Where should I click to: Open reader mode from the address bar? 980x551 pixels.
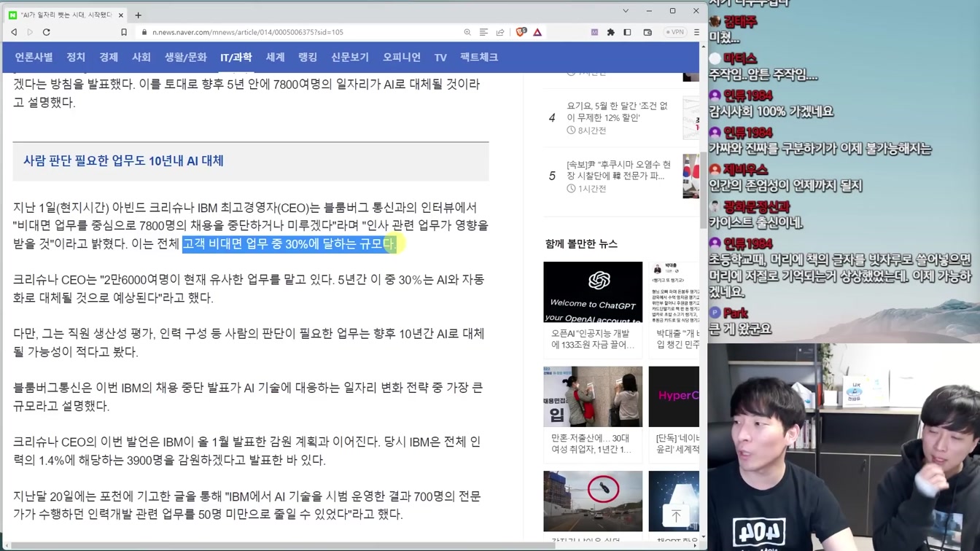point(483,32)
